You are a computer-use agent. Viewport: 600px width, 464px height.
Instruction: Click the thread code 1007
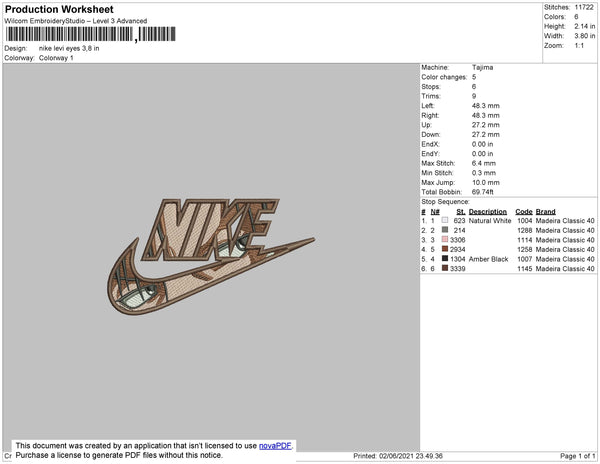point(525,259)
